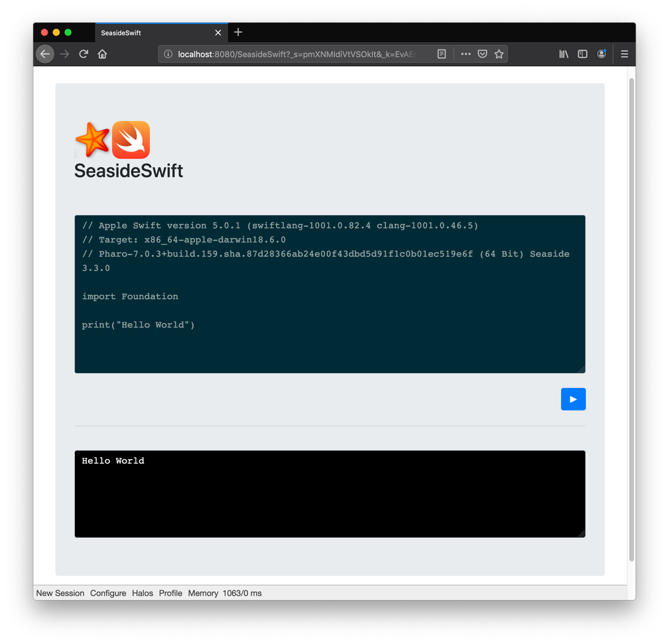Viewport: 669px width, 644px height.
Task: Open the Library icon in toolbar
Action: coord(563,54)
